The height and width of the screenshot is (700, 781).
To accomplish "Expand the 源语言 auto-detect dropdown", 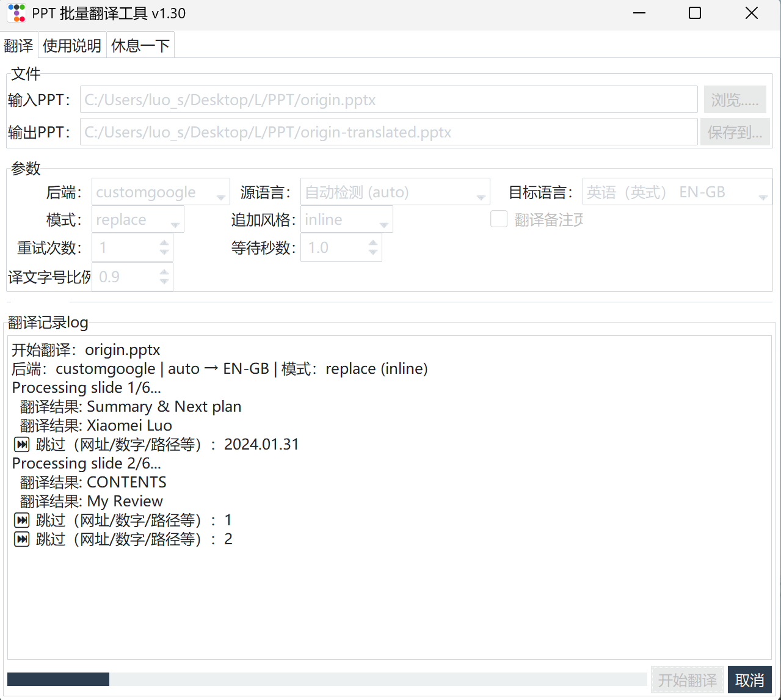I will (x=394, y=192).
